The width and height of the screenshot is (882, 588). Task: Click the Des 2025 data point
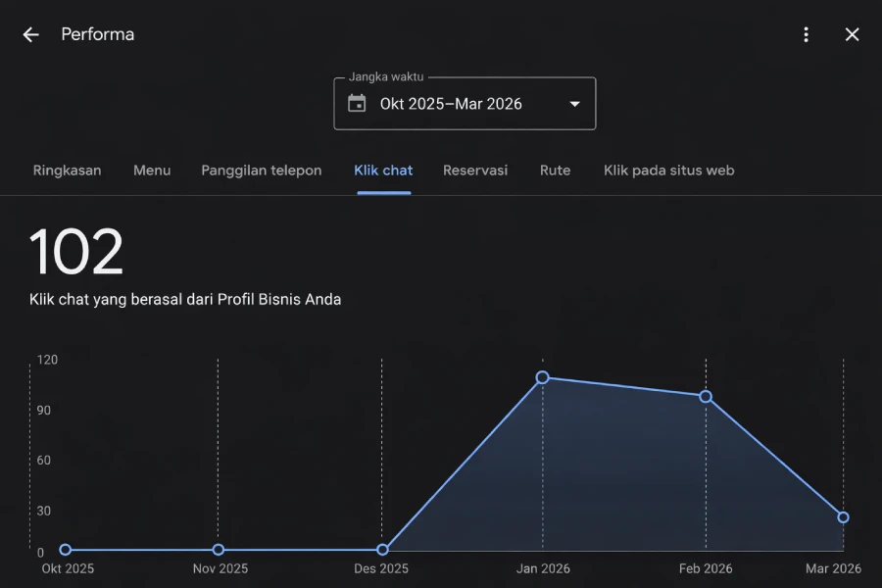(382, 549)
